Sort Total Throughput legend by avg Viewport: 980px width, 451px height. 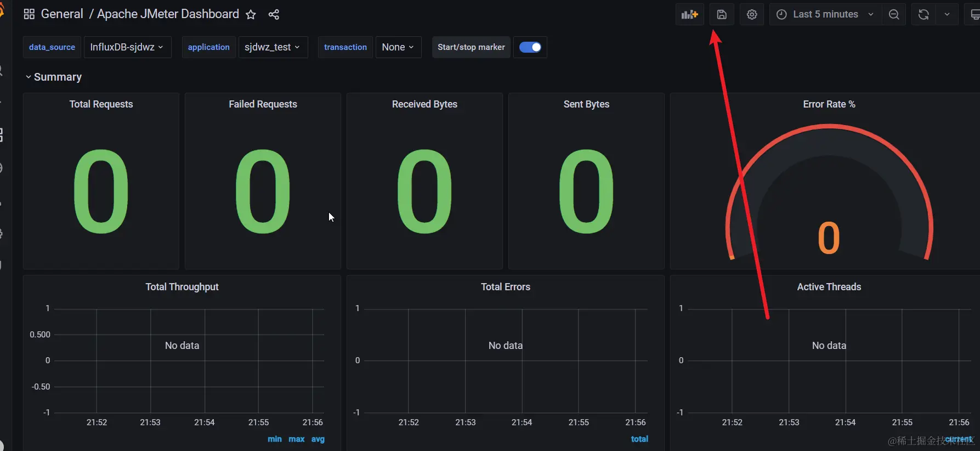point(318,439)
